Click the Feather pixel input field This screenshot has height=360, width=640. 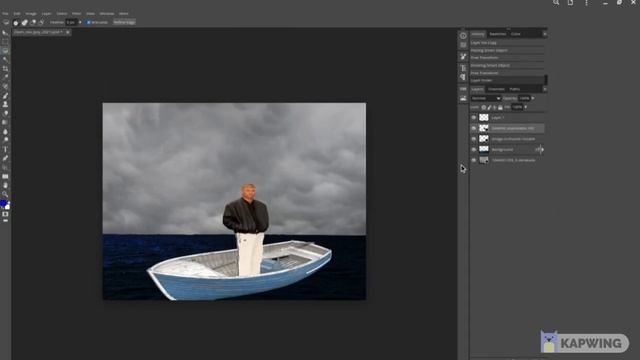(71, 22)
